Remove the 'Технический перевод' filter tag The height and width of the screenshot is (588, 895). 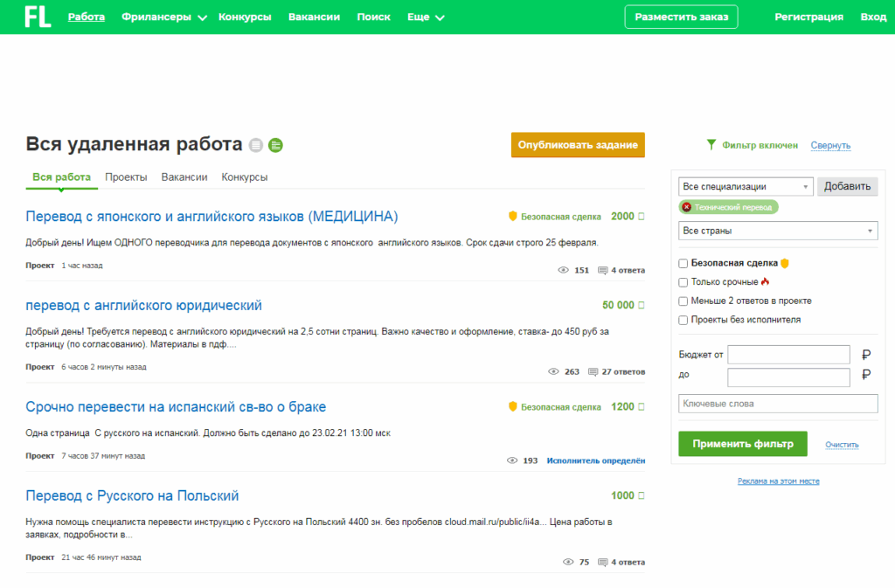(687, 207)
